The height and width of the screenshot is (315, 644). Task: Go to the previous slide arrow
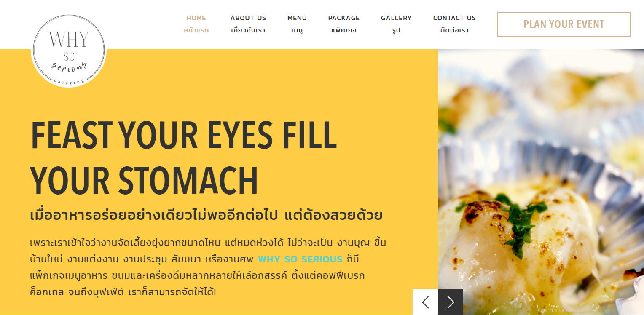425,302
